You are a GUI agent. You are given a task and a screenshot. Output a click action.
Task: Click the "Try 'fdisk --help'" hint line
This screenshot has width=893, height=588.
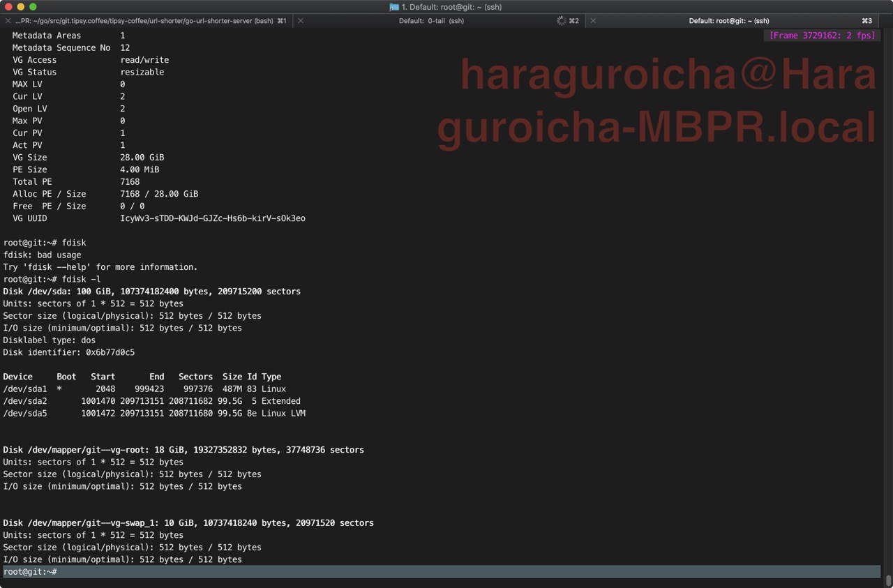click(100, 267)
